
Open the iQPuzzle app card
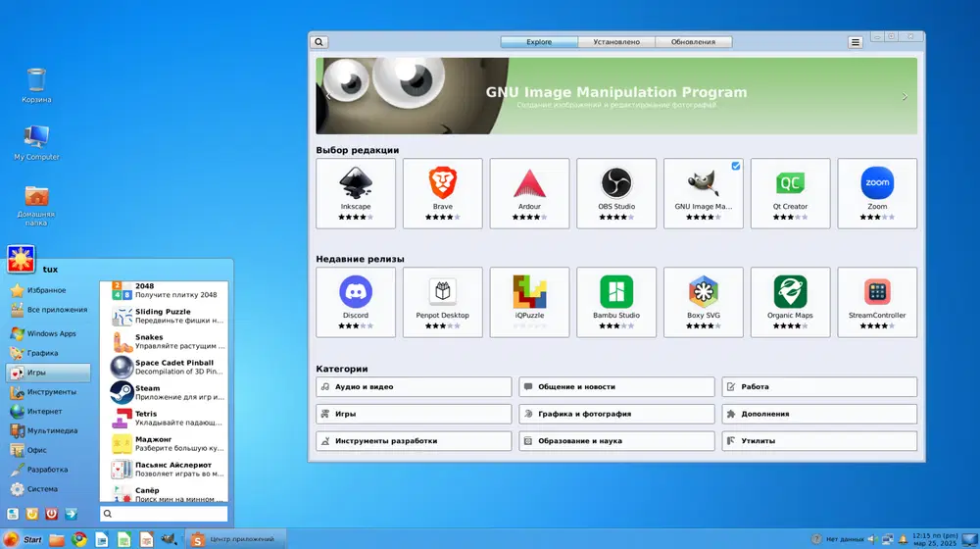tap(529, 302)
